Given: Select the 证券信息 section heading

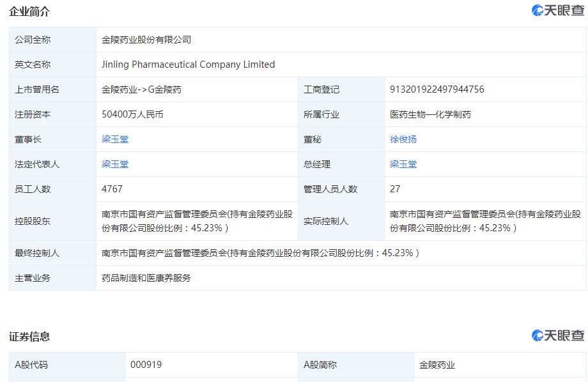Looking at the screenshot, I should tap(29, 337).
